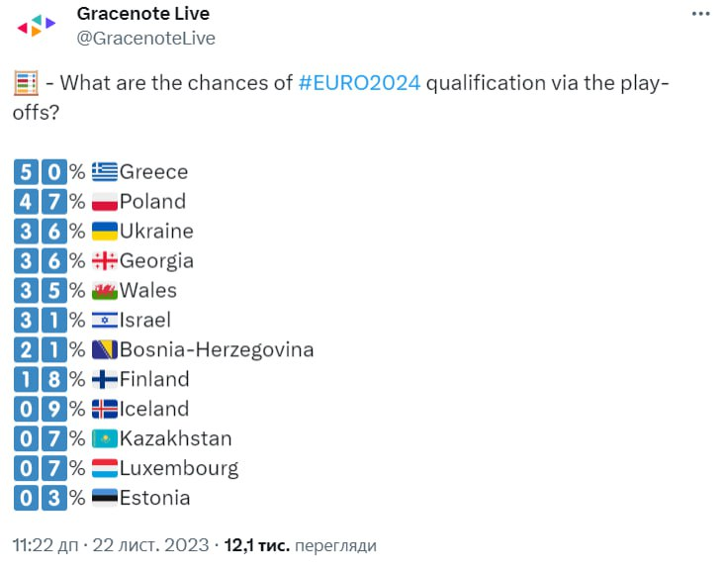Click the Luxembourg flag icon

click(x=104, y=469)
